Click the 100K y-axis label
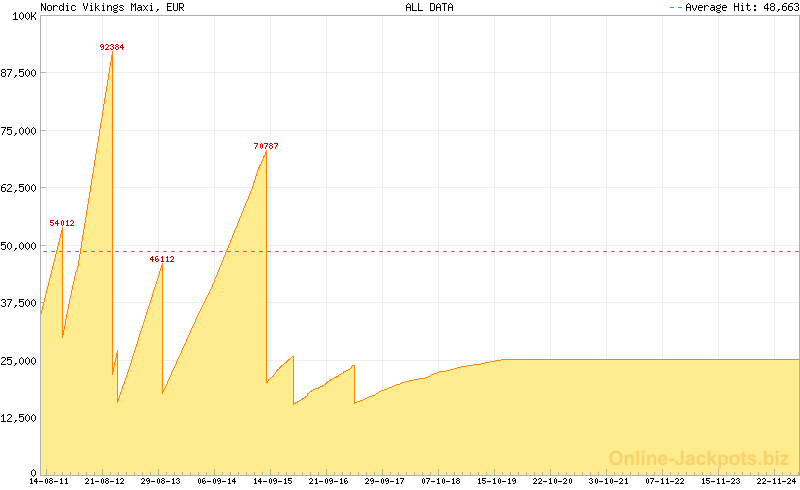The image size is (800, 490). coord(22,16)
